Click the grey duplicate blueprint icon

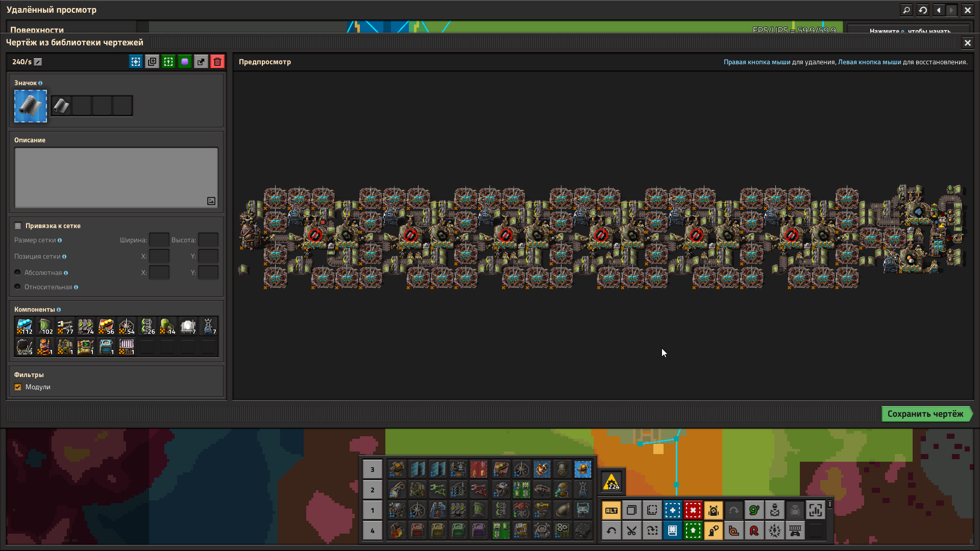tap(152, 62)
